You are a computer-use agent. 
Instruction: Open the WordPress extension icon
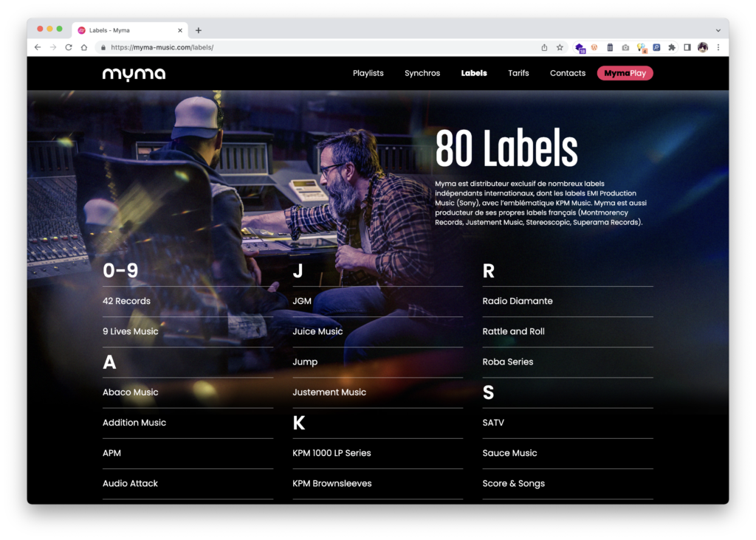594,47
